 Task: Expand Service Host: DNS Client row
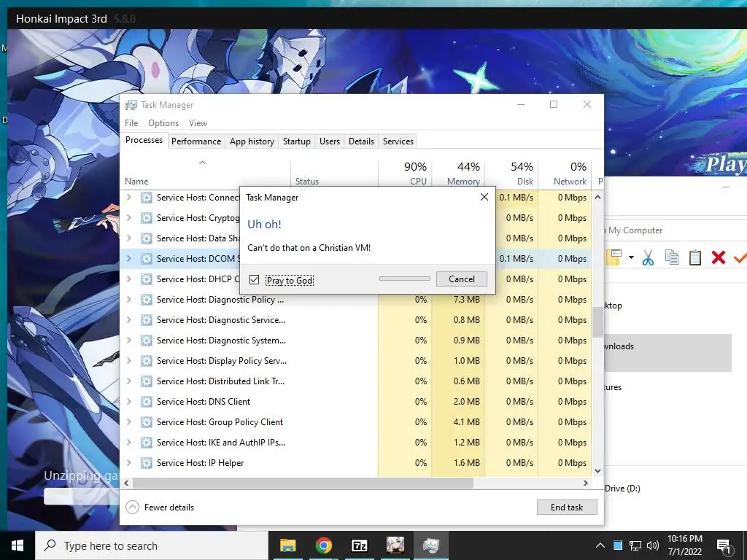click(128, 402)
